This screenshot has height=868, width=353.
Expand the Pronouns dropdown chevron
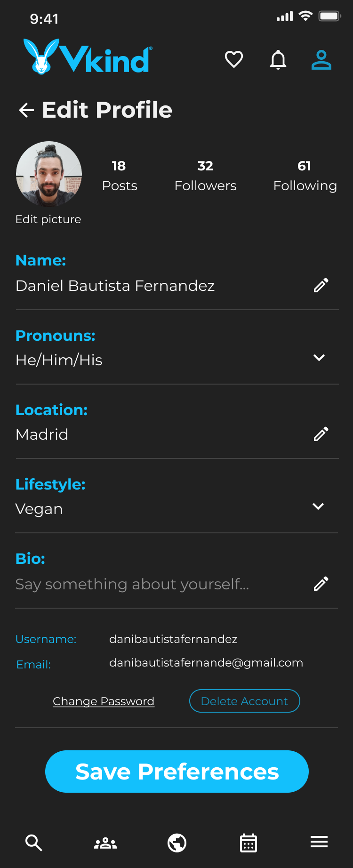pos(319,358)
